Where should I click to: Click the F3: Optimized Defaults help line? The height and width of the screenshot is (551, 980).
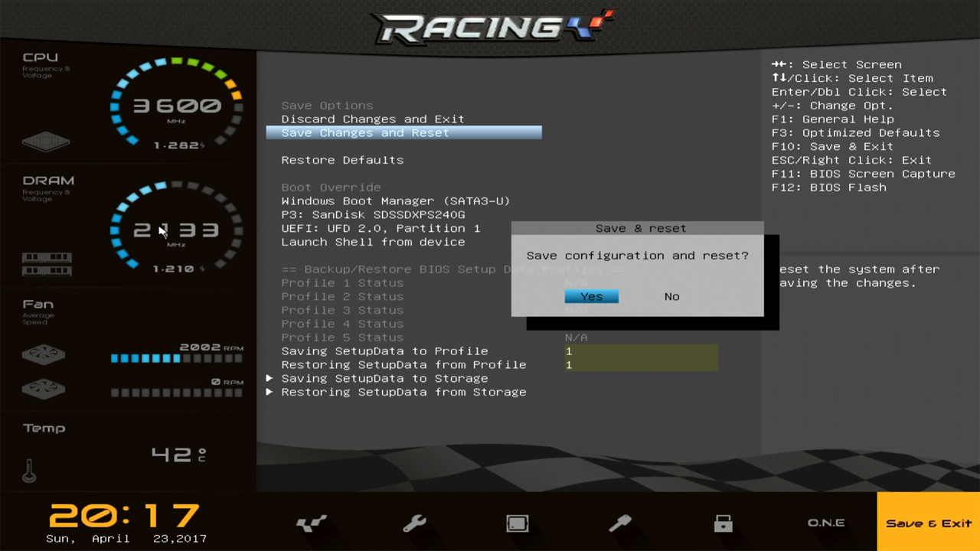click(x=855, y=132)
